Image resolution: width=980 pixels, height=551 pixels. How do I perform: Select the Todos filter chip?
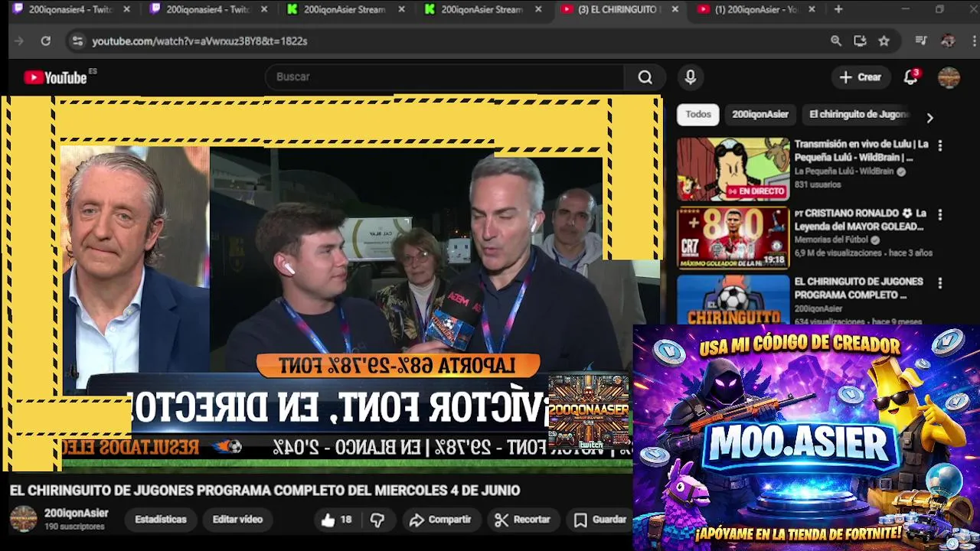(697, 115)
